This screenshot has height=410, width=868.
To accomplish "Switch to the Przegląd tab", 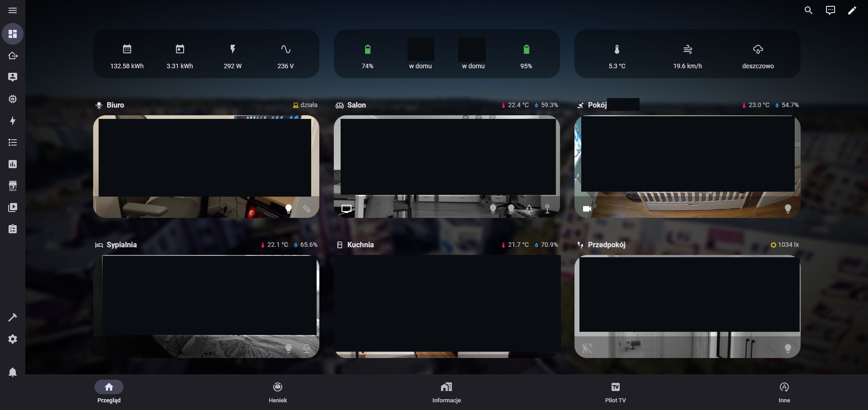I will [109, 392].
